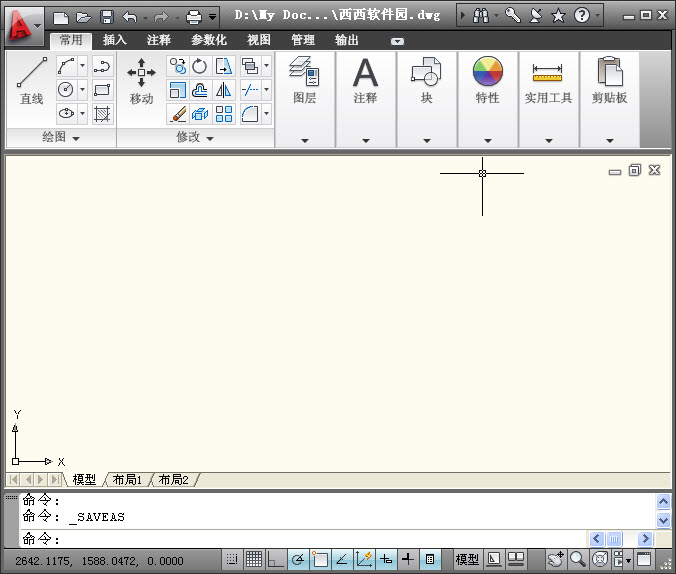The height and width of the screenshot is (574, 676).
Task: Click the Save icon in quick access toolbar
Action: point(105,17)
